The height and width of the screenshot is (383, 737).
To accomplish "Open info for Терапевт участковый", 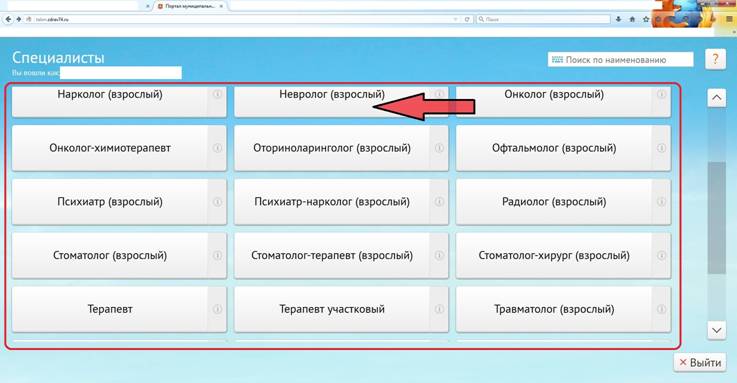I will [x=439, y=309].
